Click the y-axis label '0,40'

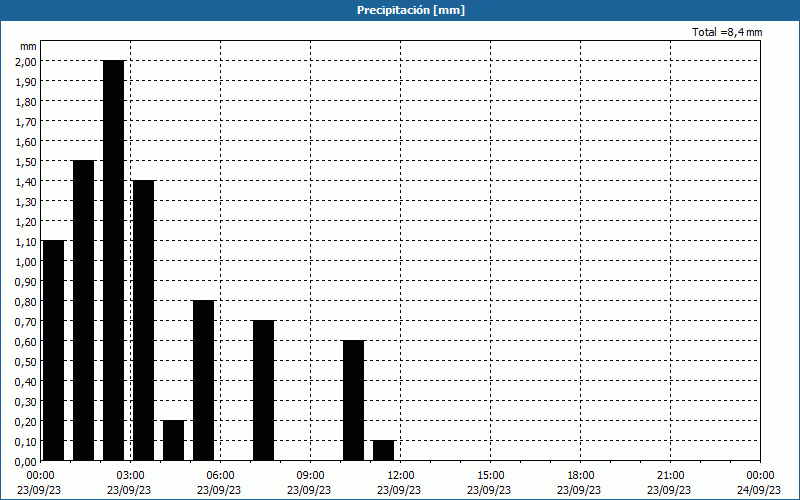[x=28, y=382]
